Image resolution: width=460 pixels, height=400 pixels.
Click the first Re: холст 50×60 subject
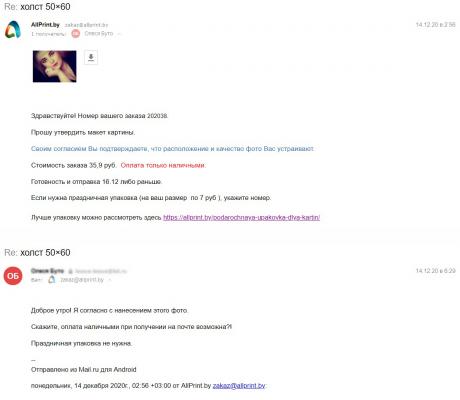point(37,7)
